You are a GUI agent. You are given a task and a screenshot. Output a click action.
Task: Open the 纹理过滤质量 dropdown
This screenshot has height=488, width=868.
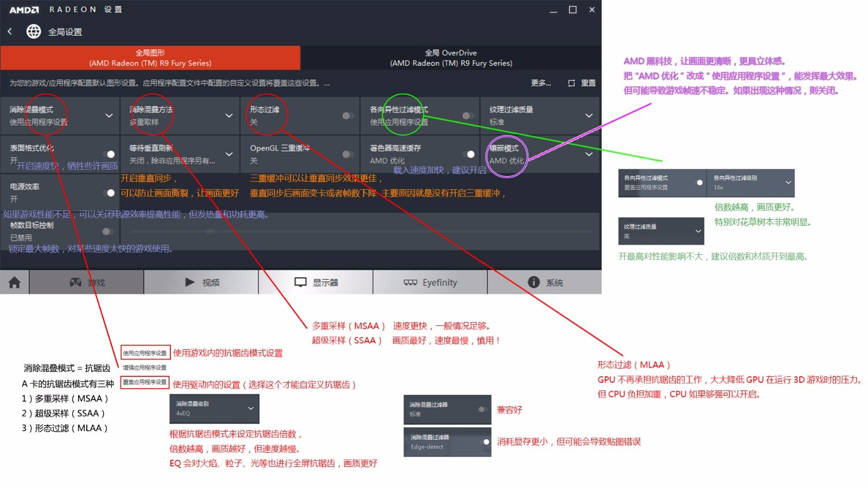tap(589, 115)
